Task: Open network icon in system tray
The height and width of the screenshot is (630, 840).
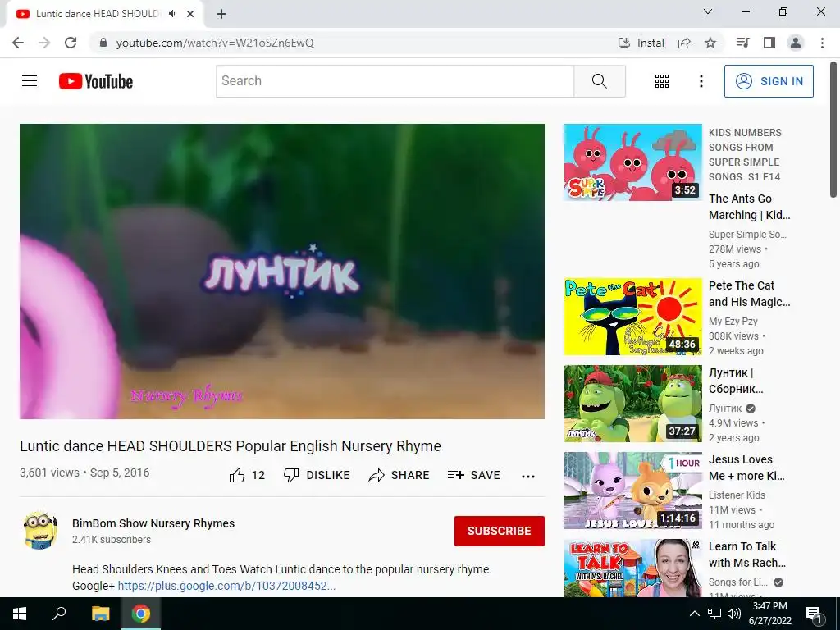Action: coord(714,614)
